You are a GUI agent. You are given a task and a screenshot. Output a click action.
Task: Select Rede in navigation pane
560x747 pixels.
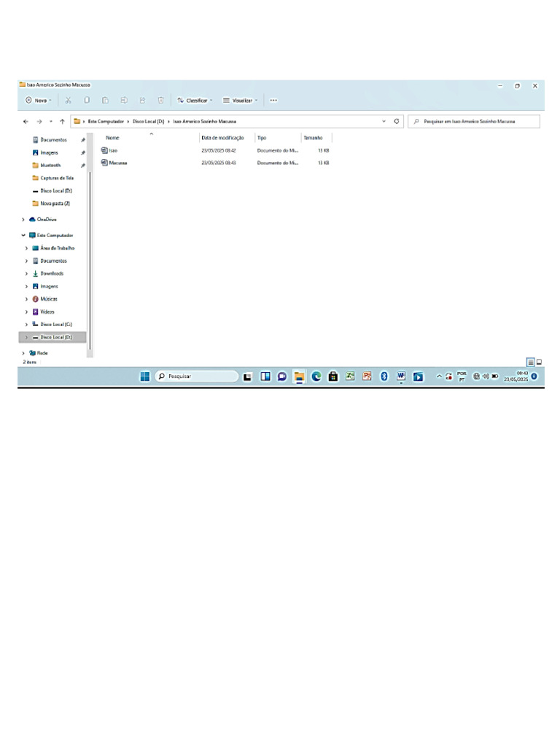pyautogui.click(x=42, y=354)
